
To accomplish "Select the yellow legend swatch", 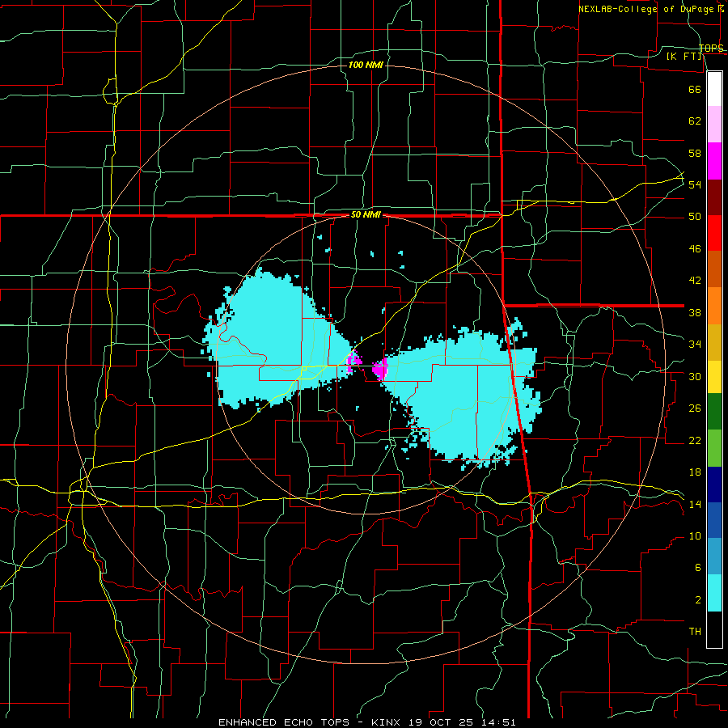I will pos(714,377).
